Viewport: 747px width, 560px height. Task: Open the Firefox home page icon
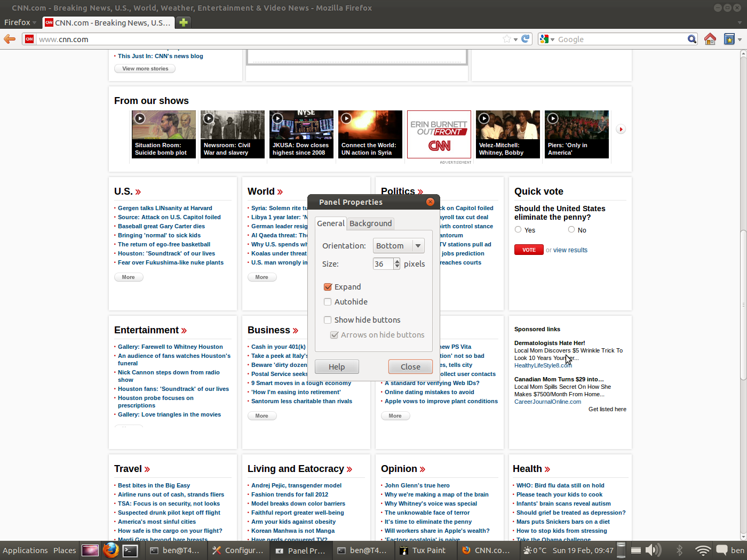(x=710, y=39)
